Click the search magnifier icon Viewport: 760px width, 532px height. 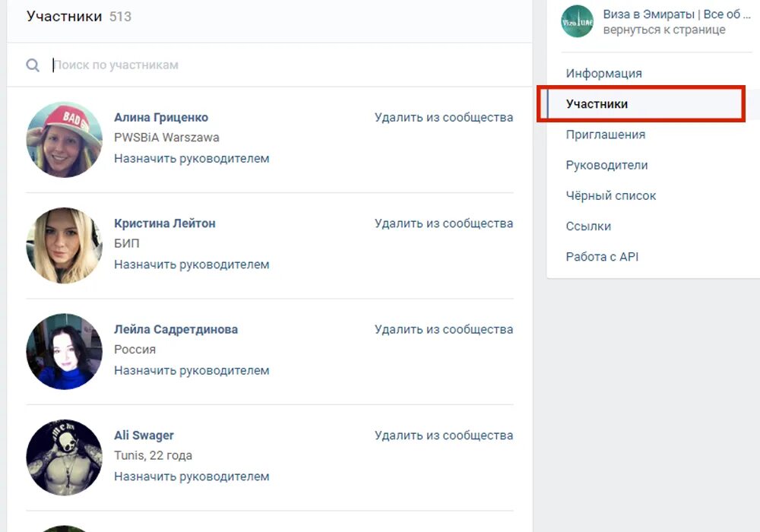coord(33,65)
